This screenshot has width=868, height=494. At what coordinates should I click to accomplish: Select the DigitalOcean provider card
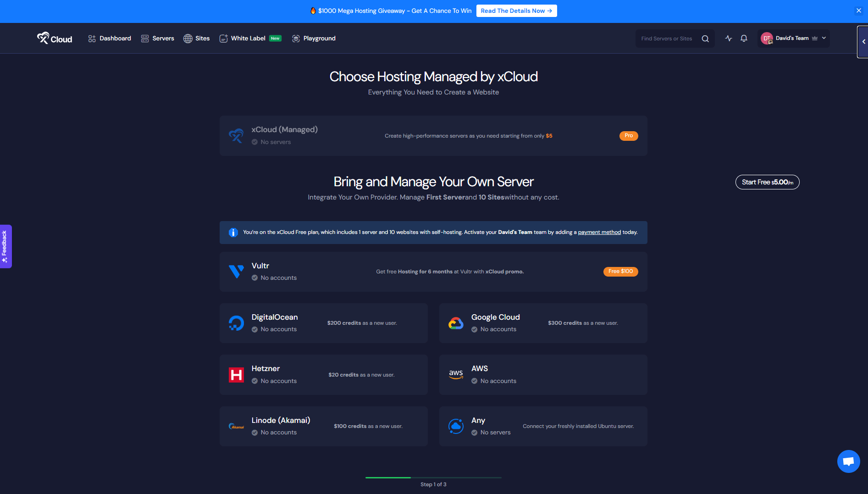point(323,322)
